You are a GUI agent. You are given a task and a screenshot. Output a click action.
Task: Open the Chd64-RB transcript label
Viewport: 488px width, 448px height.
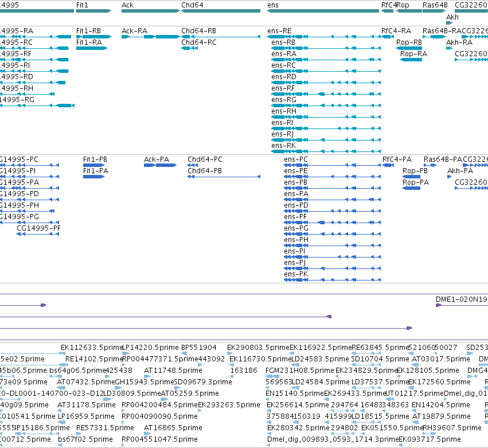point(198,31)
